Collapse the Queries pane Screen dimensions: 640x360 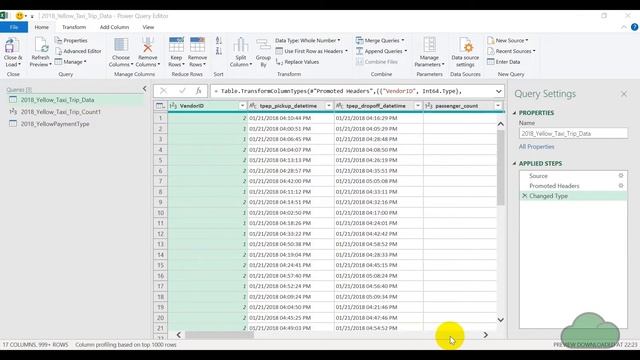click(x=144, y=89)
